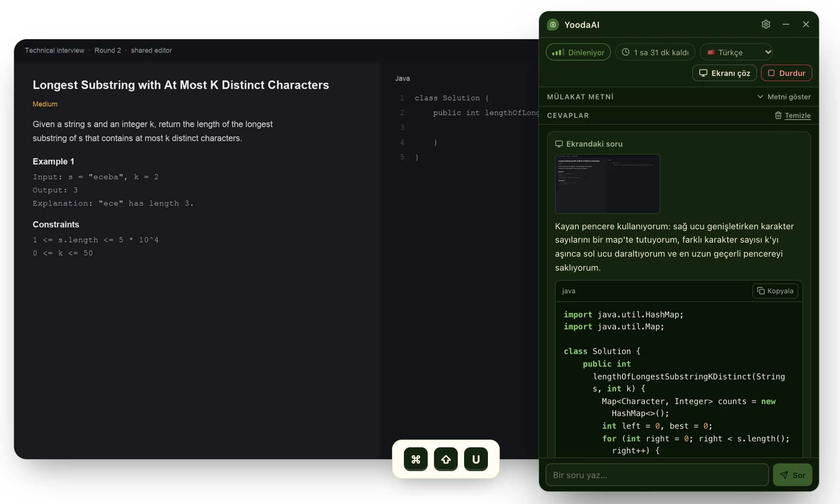Image resolution: width=840 pixels, height=504 pixels.
Task: Click the 1 sa 31 dk kaldı timer
Action: [655, 52]
